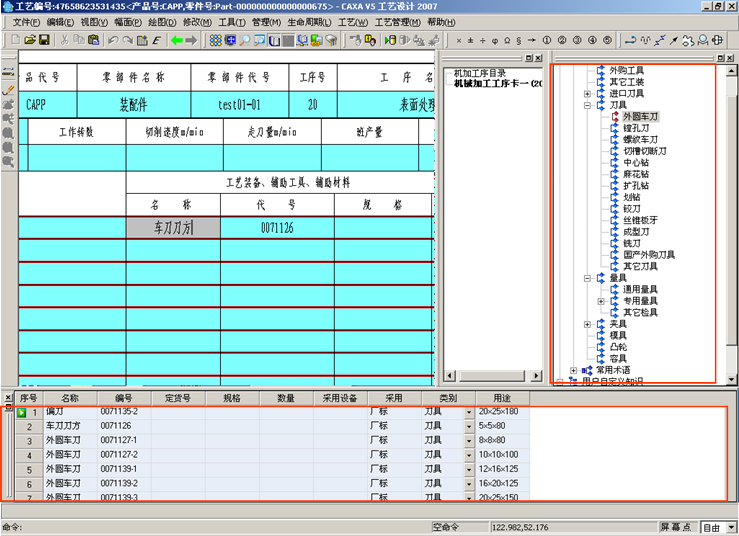Expand the 专用量具 tree node

(601, 301)
